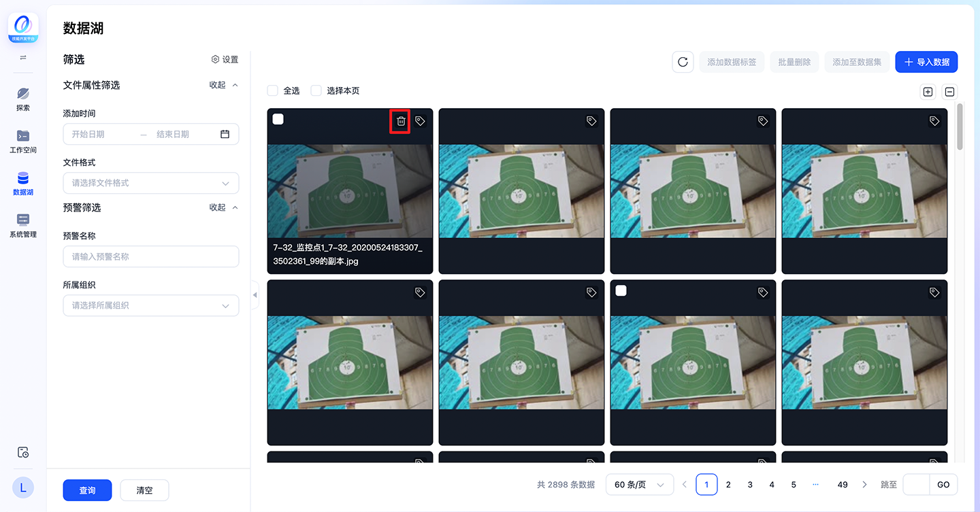
Task: Focus the 预警名称 input field
Action: click(151, 256)
